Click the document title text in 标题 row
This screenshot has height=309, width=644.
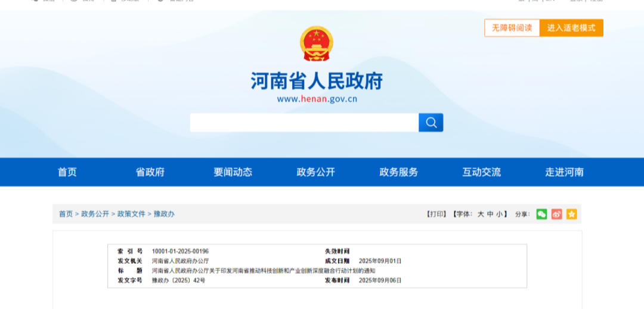coord(264,271)
